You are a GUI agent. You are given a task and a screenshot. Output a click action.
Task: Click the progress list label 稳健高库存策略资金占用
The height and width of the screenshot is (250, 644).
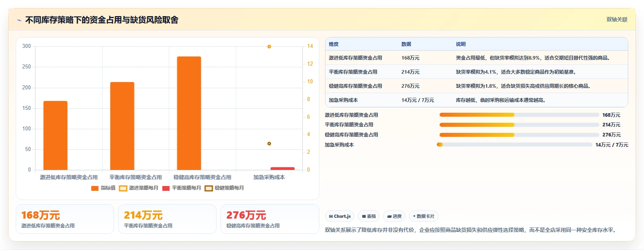(351, 135)
